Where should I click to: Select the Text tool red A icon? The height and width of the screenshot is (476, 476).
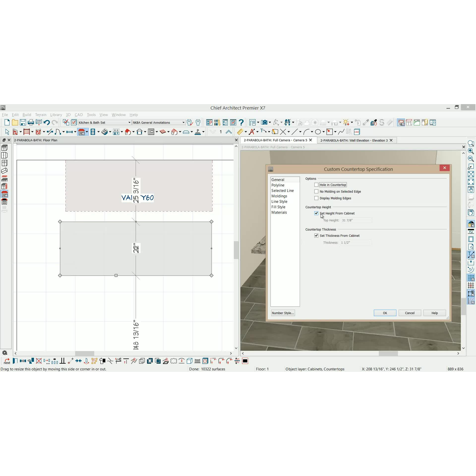[252, 132]
